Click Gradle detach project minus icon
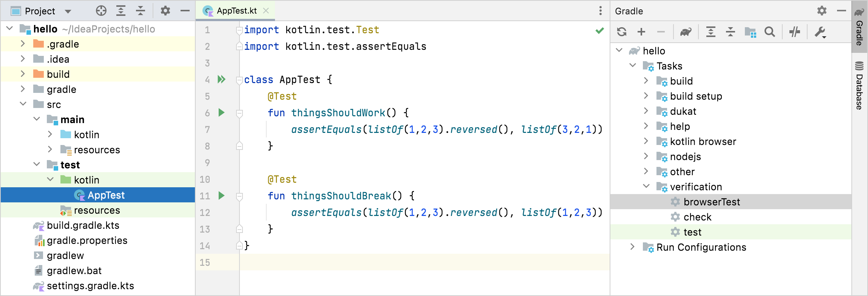868x296 pixels. click(661, 32)
